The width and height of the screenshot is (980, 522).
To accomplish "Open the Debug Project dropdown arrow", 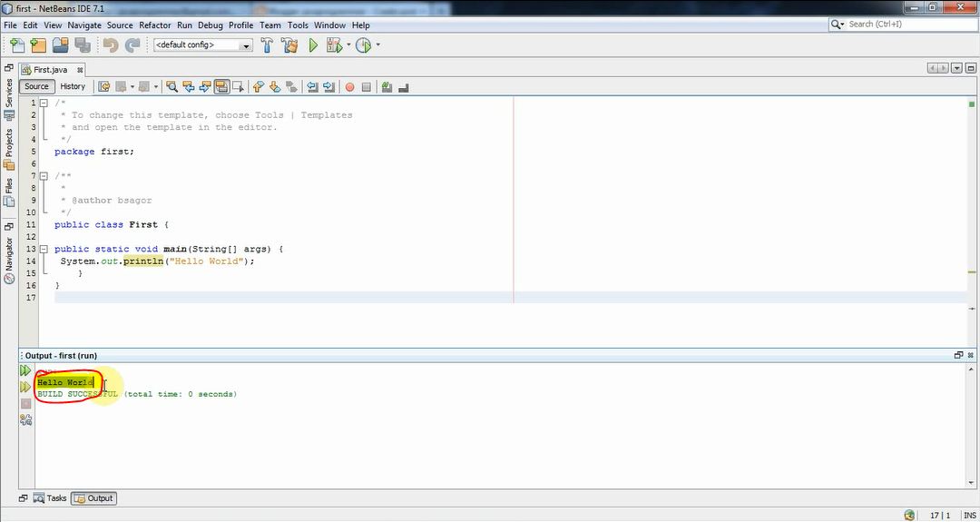I will tap(348, 45).
